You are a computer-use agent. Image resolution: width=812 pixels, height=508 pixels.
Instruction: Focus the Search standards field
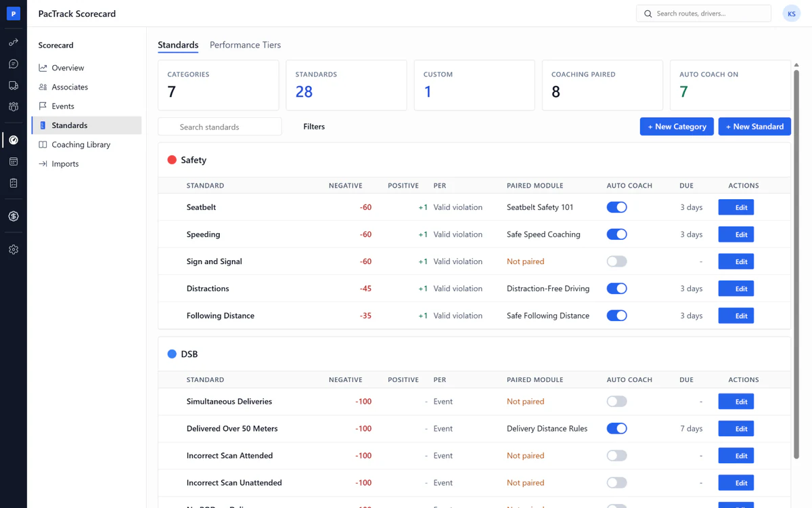pyautogui.click(x=220, y=127)
